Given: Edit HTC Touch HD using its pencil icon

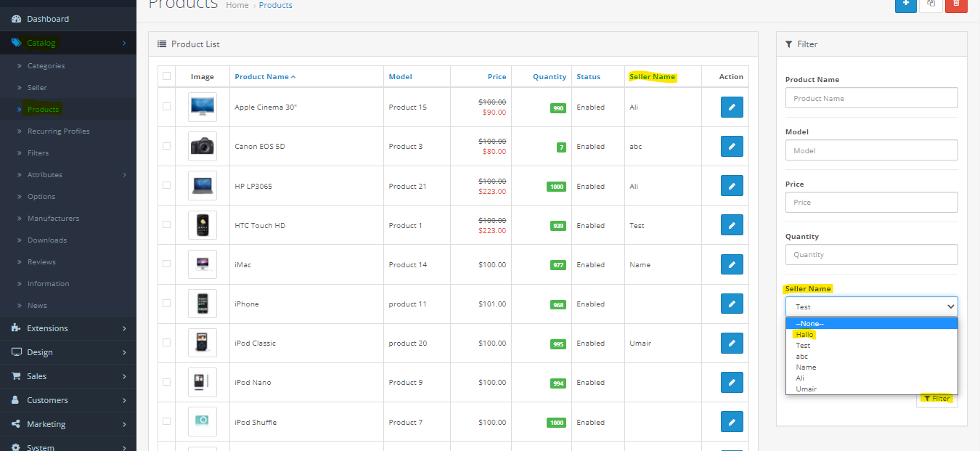Looking at the screenshot, I should tap(732, 225).
